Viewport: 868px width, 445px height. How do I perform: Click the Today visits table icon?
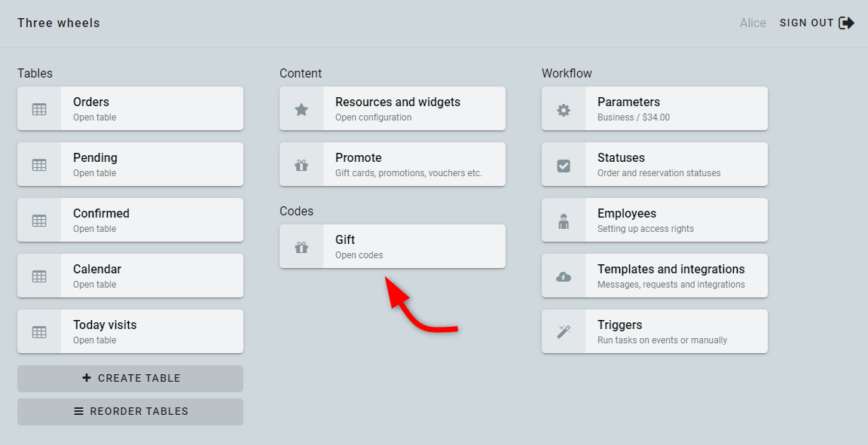click(39, 332)
